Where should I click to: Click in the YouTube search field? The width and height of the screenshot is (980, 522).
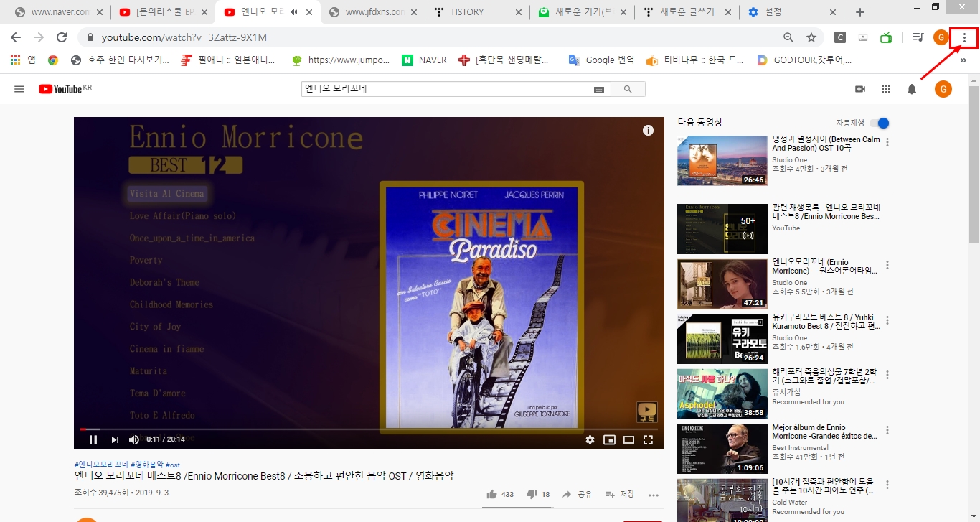[x=447, y=89]
